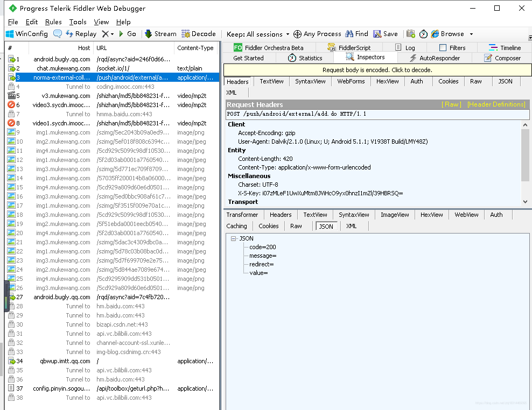Select the response Transformer tab
The width and height of the screenshot is (532, 410).
(242, 215)
